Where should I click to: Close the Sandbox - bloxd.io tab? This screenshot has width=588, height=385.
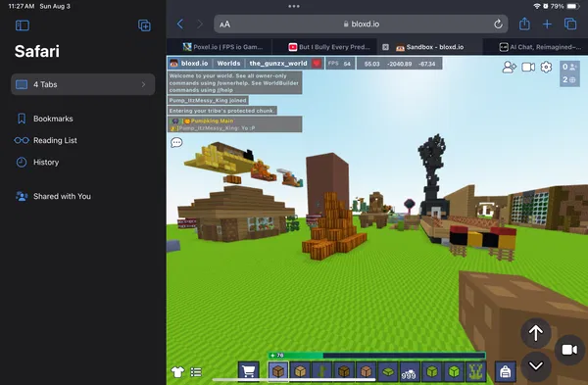(x=385, y=47)
